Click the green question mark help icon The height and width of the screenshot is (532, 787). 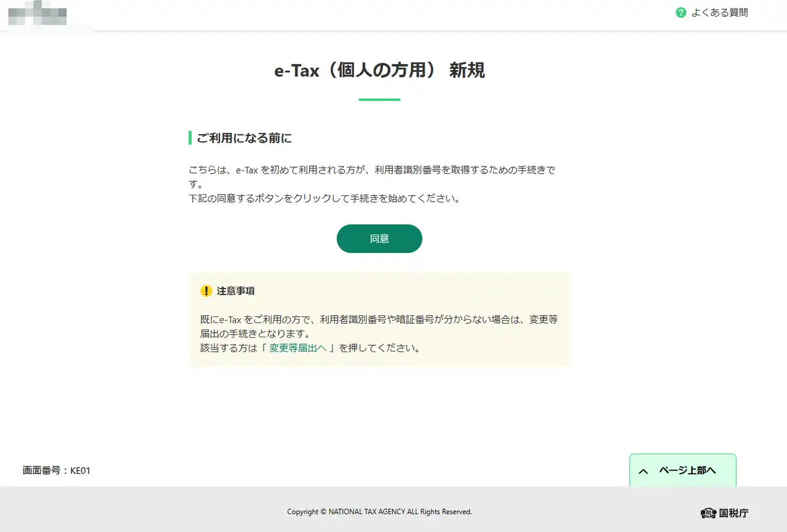[x=681, y=12]
